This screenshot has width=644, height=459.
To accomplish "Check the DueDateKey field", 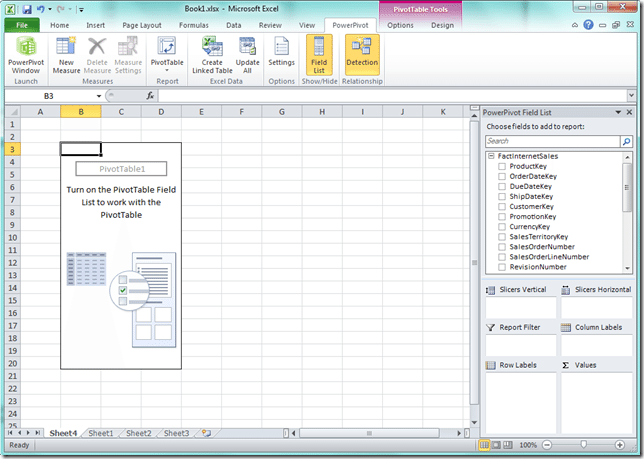I will click(x=502, y=186).
